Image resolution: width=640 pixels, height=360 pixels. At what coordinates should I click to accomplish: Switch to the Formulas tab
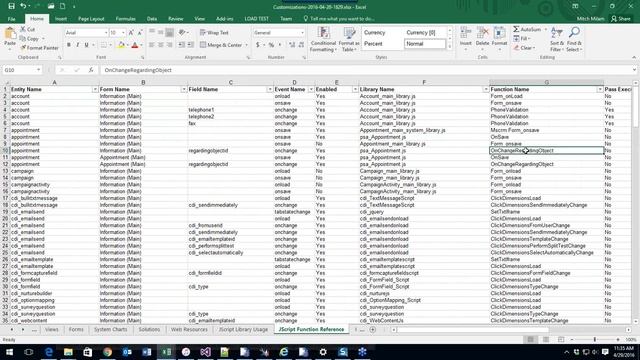tap(125, 19)
